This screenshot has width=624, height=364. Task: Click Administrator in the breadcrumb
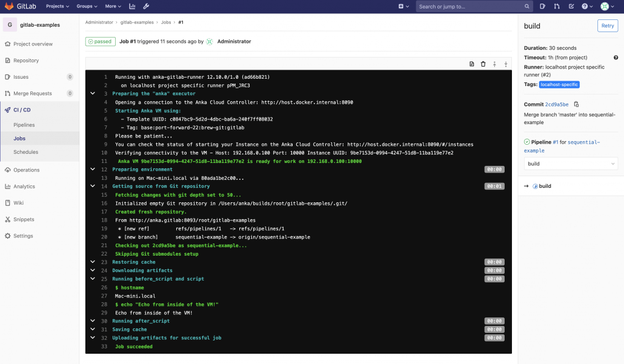99,22
